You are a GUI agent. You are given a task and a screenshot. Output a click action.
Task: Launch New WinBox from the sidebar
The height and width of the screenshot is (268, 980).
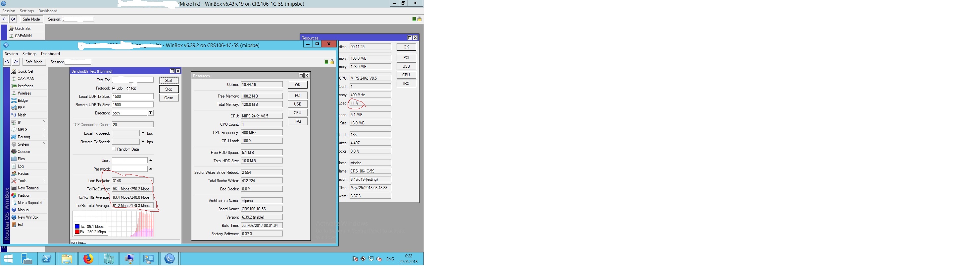click(28, 217)
